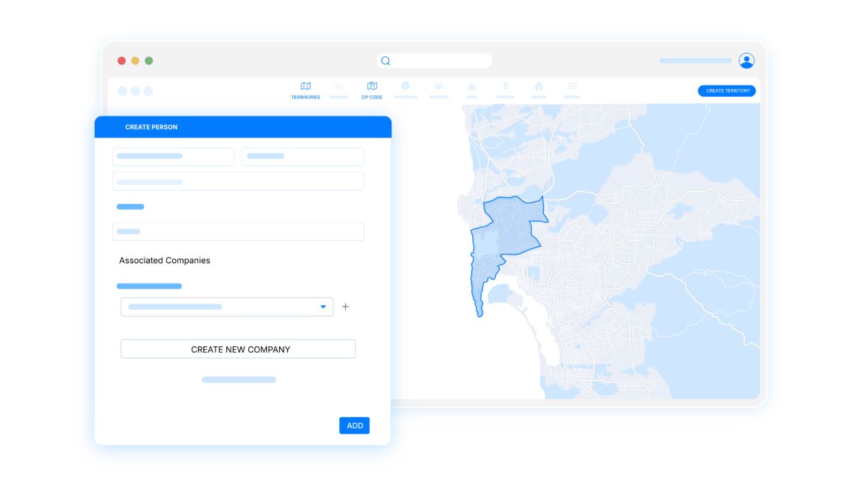Click the magnifier icon in search bar

point(386,61)
